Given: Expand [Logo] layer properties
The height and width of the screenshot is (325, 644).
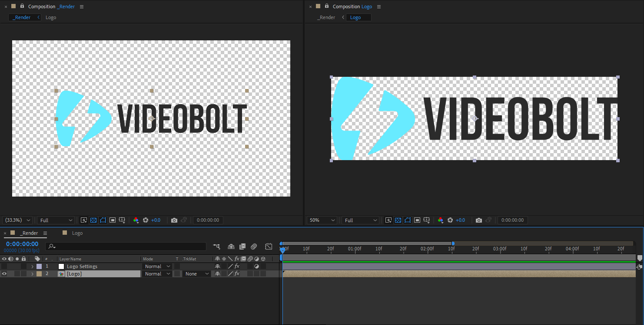Looking at the screenshot, I should (32, 274).
